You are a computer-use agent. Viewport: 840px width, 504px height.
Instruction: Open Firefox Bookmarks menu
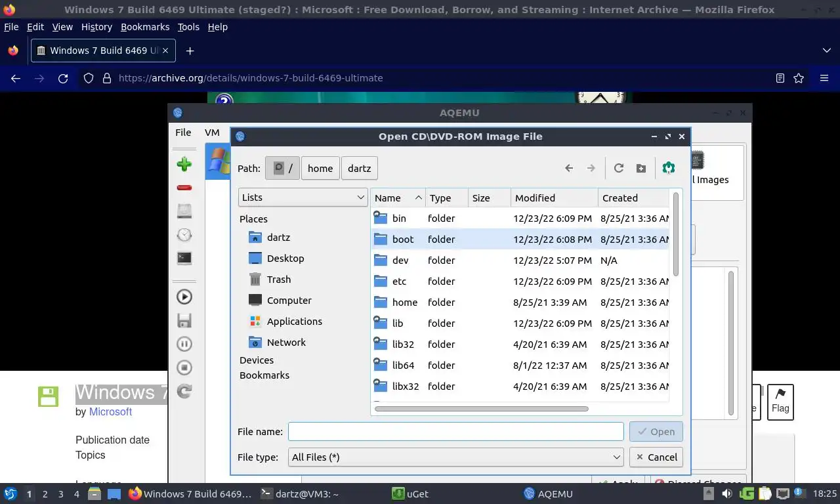[x=145, y=27]
